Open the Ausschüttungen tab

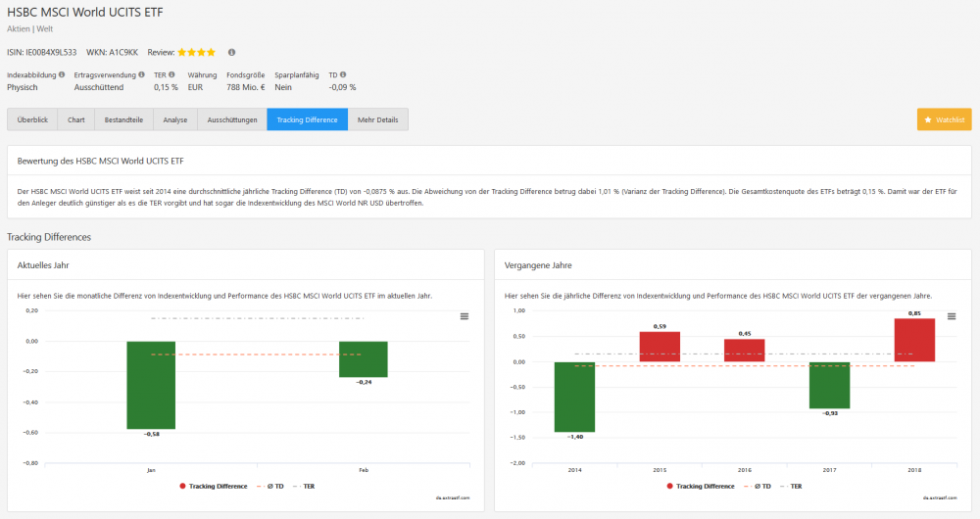(231, 119)
